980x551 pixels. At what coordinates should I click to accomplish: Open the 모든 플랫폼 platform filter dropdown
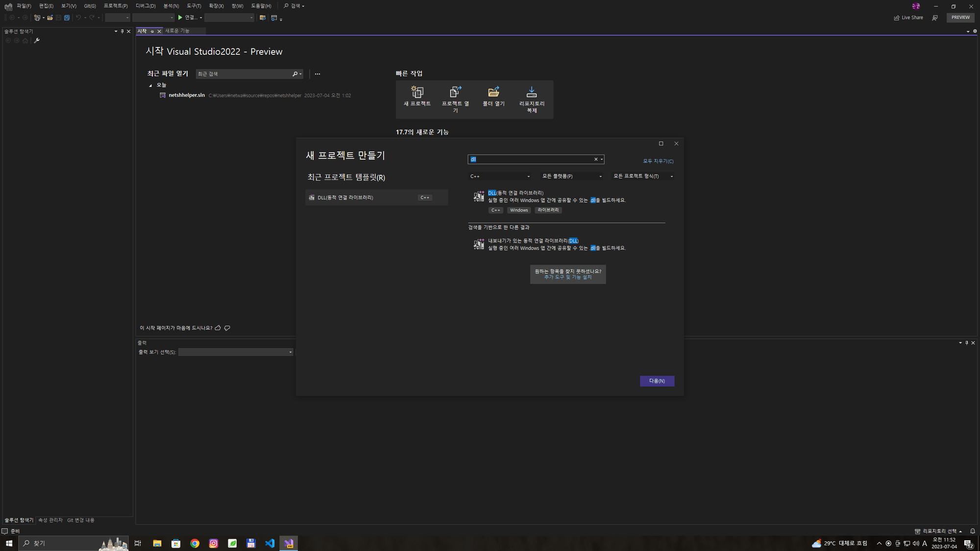[572, 176]
